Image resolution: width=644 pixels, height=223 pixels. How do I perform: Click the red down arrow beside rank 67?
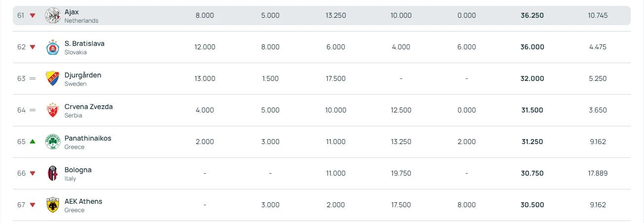(x=33, y=205)
